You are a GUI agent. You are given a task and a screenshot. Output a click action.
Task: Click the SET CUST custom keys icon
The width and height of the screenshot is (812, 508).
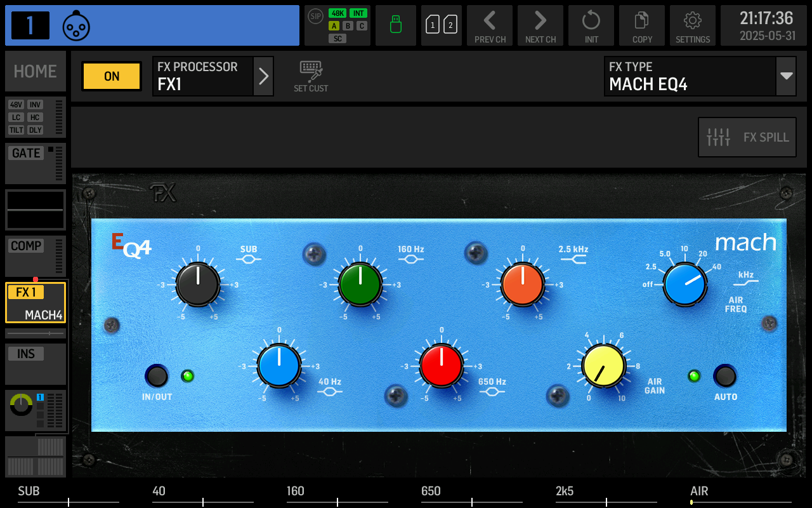coord(310,75)
